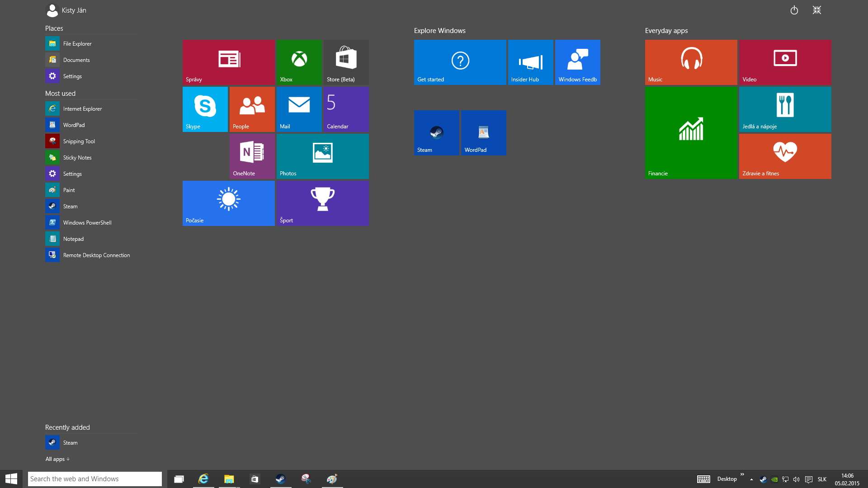Switch to Paint on the taskbar
The image size is (868, 488).
click(x=332, y=479)
